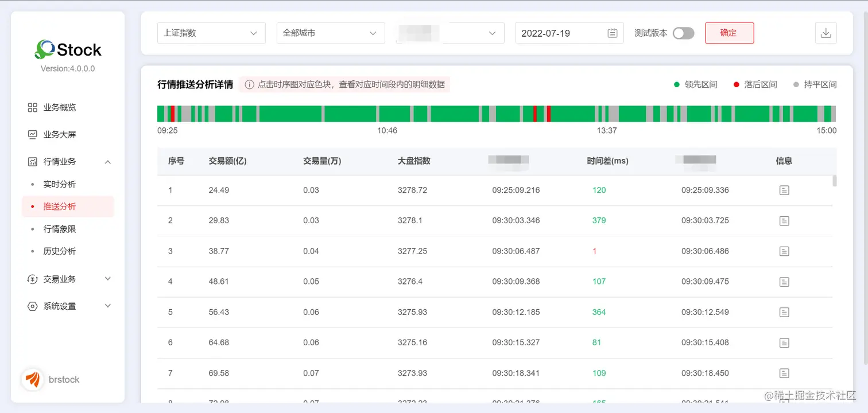Click the brstock flame logo at bottom left
The image size is (868, 413).
pyautogui.click(x=33, y=379)
